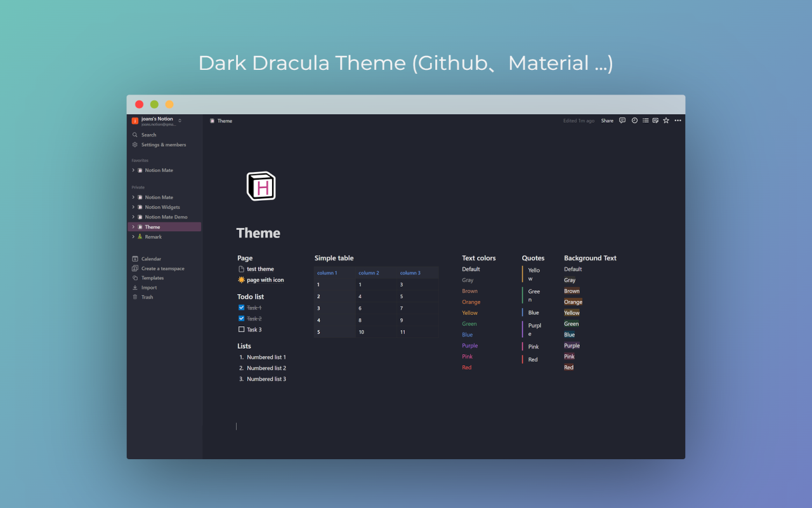
Task: Click the Search magnifier icon in sidebar
Action: pyautogui.click(x=134, y=135)
